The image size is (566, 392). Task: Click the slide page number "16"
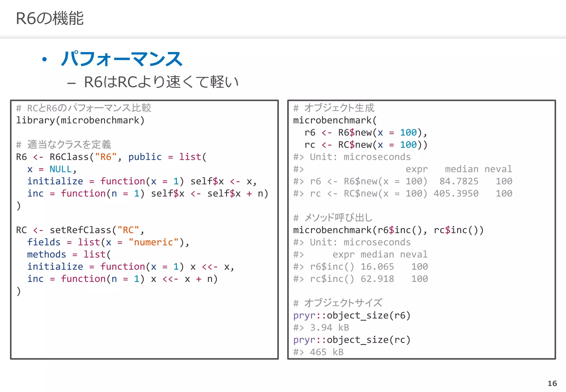(x=552, y=383)
